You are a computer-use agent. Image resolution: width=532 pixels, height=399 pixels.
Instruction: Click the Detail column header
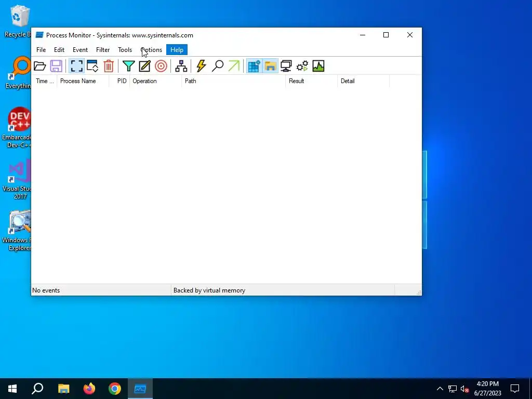click(x=363, y=81)
